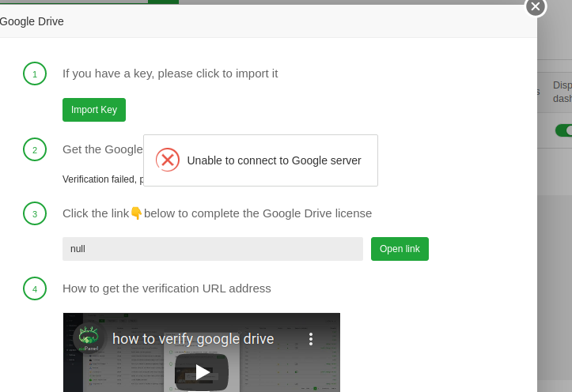Screen dimensions: 572x392
Task: Click the Import Key button
Action: [94, 110]
